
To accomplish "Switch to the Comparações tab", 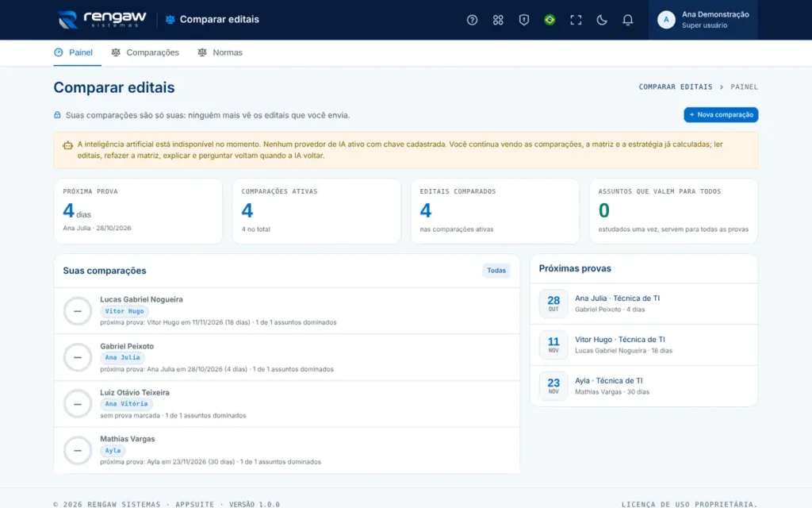I will click(x=146, y=52).
